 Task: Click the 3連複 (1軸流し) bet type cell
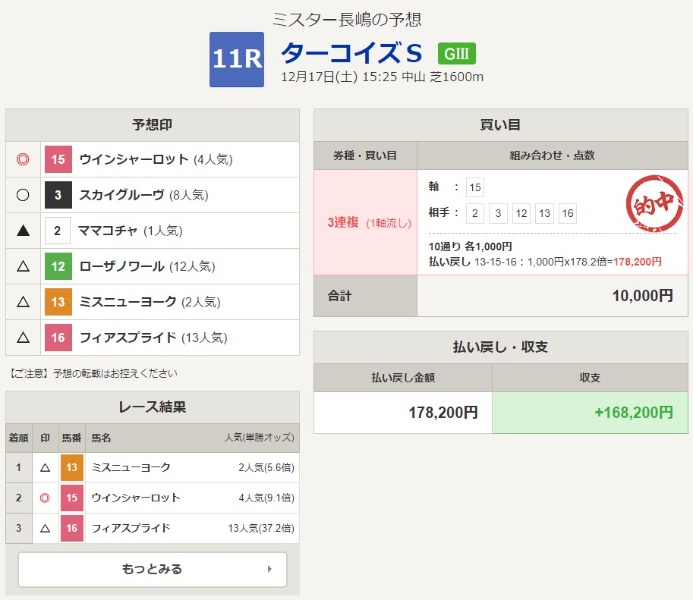pos(366,223)
